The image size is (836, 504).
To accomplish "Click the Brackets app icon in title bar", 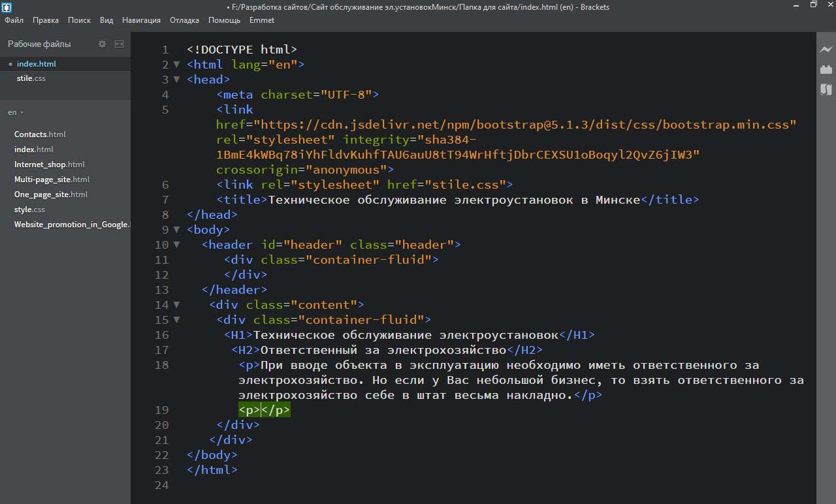I will pyautogui.click(x=6, y=7).
